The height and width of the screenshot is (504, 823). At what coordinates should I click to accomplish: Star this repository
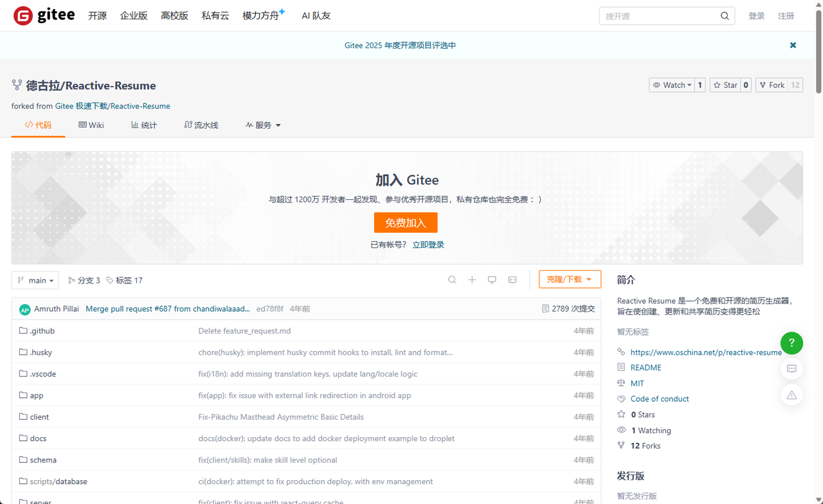pyautogui.click(x=725, y=85)
